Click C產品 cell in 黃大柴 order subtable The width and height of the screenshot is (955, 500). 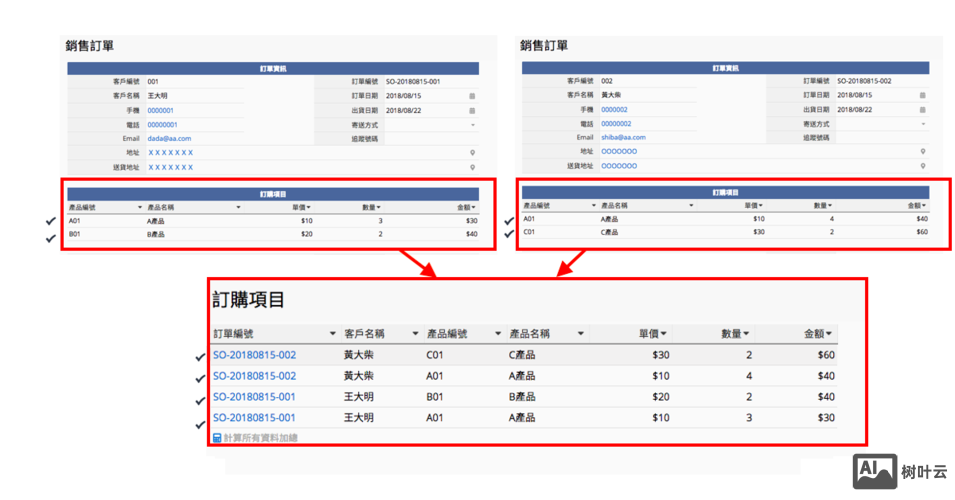tap(609, 232)
